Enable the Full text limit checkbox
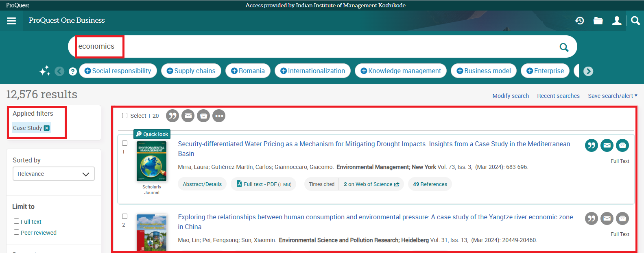 click(17, 221)
